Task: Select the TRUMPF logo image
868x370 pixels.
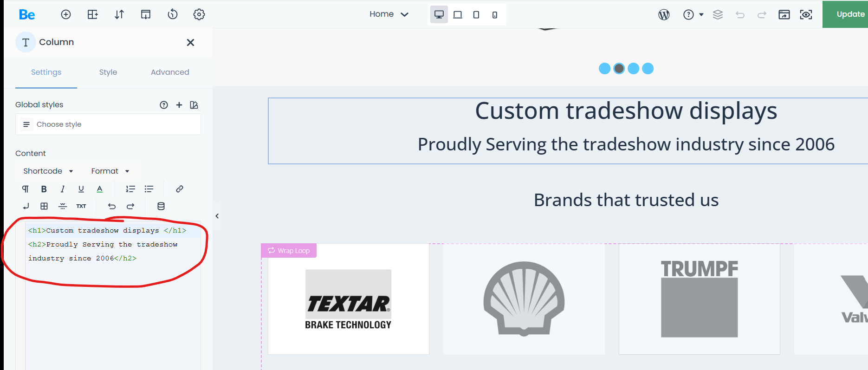Action: tap(699, 299)
